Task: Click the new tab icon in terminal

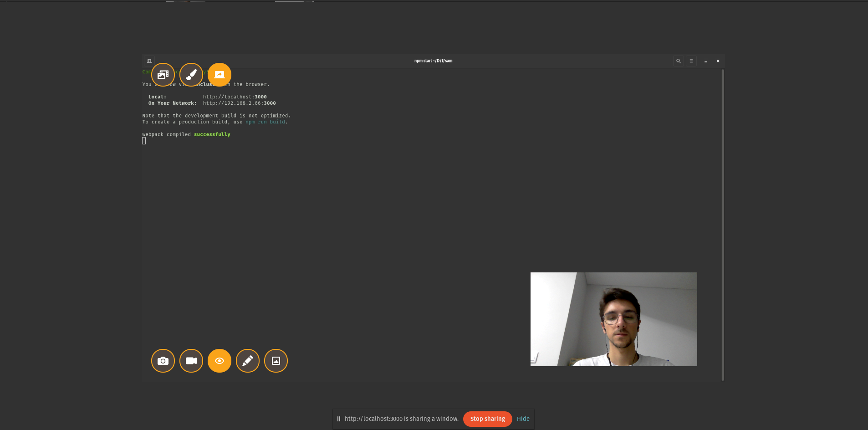Action: click(149, 61)
